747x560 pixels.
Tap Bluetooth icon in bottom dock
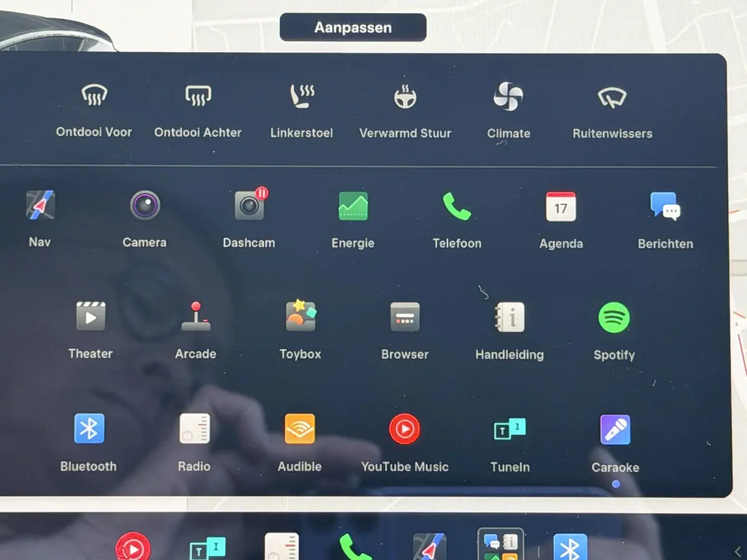571,547
